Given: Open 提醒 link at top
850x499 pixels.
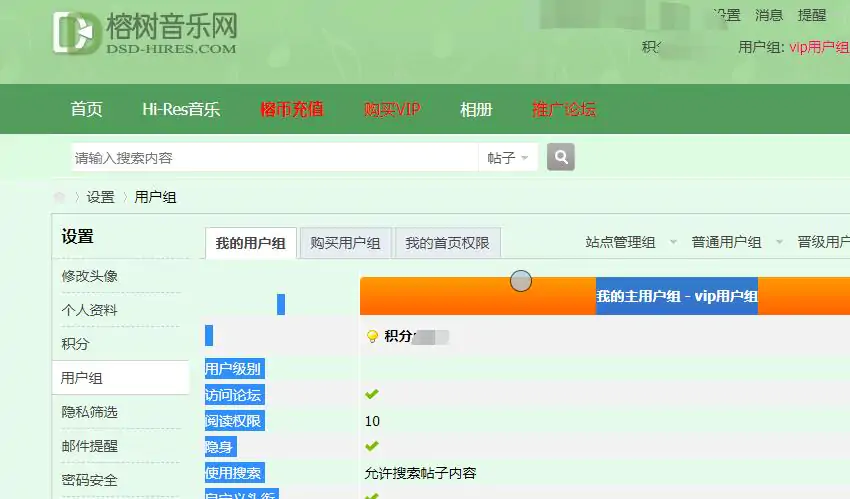Looking at the screenshot, I should point(812,15).
